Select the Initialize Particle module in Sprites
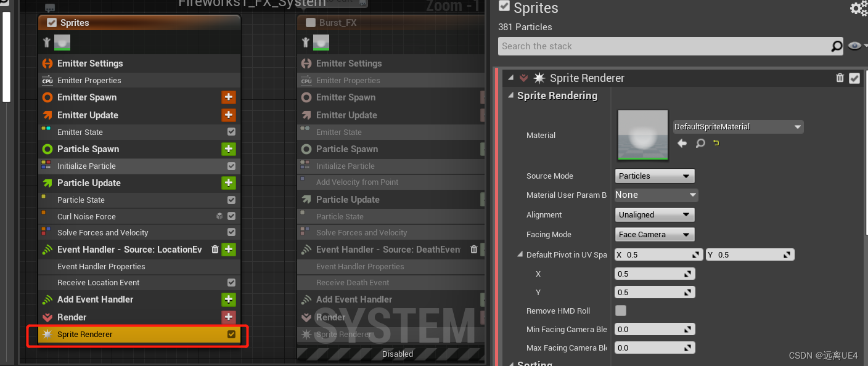Screen dimensions: 868x366 click(139, 166)
